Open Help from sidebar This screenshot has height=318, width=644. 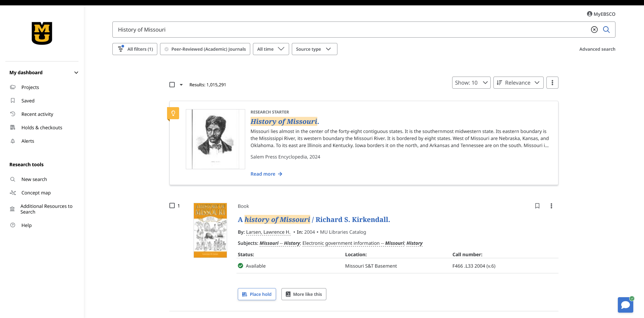[26, 225]
